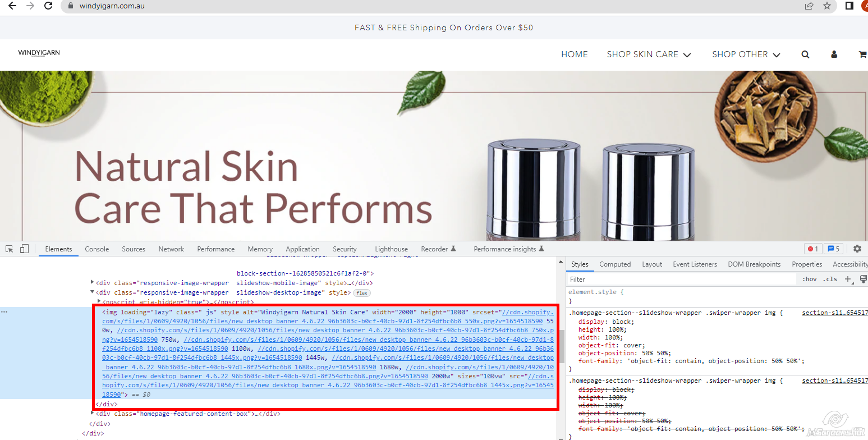Screen dimensions: 868x440
Task: Show the Computed styles pane
Action: point(615,264)
